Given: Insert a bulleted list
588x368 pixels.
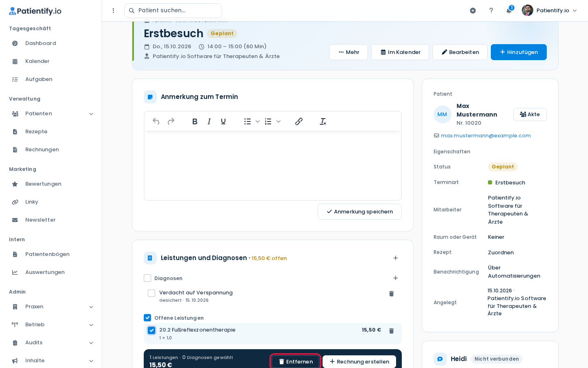Looking at the screenshot, I should (247, 121).
